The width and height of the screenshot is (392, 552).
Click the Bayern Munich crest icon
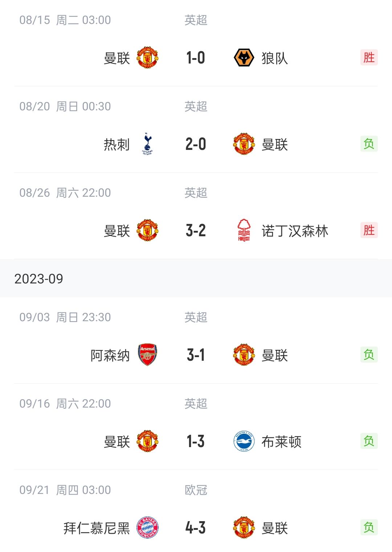(147, 528)
